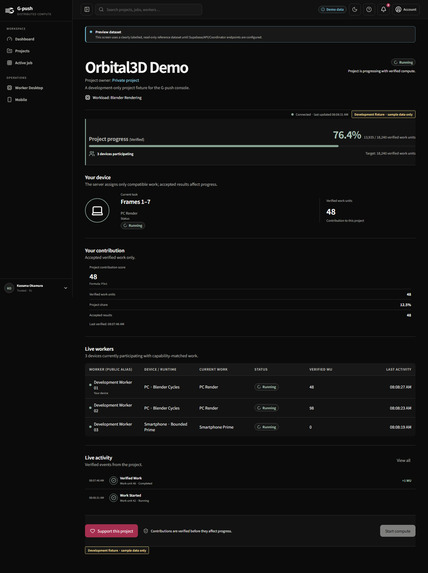
Task: Focus the search projects input field
Action: (149, 10)
